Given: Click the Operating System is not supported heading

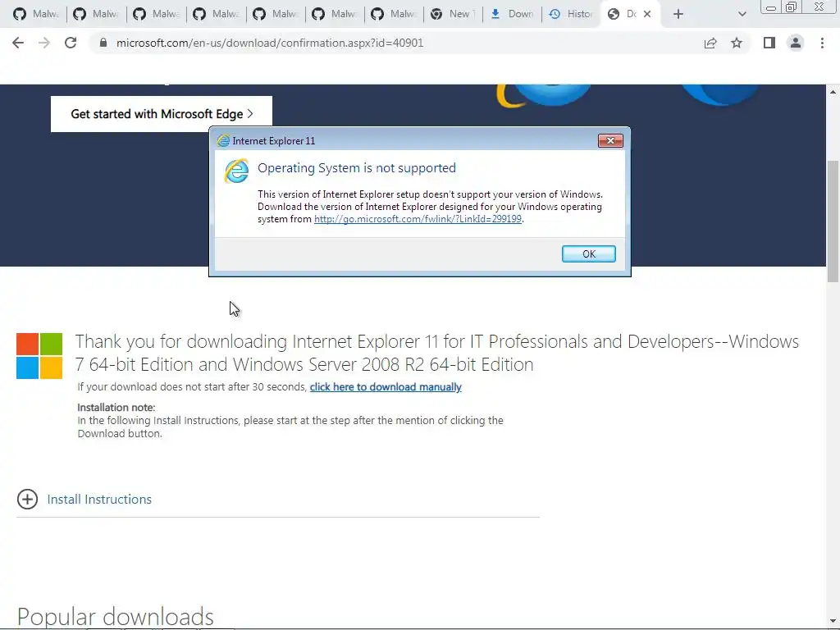Looking at the screenshot, I should (357, 167).
